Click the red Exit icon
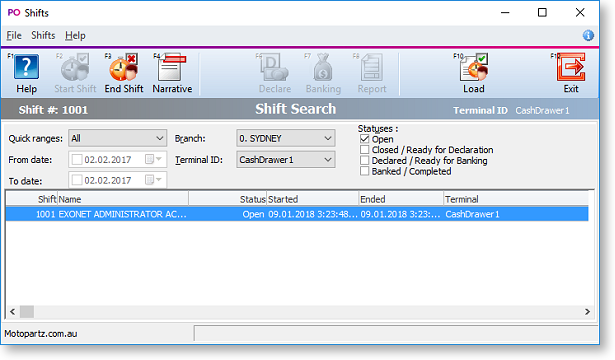615x360 pixels. pyautogui.click(x=571, y=67)
